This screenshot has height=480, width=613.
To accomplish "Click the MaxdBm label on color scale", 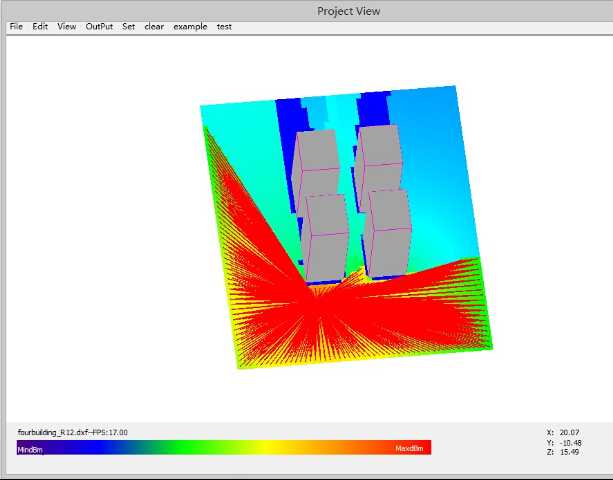I will (409, 448).
